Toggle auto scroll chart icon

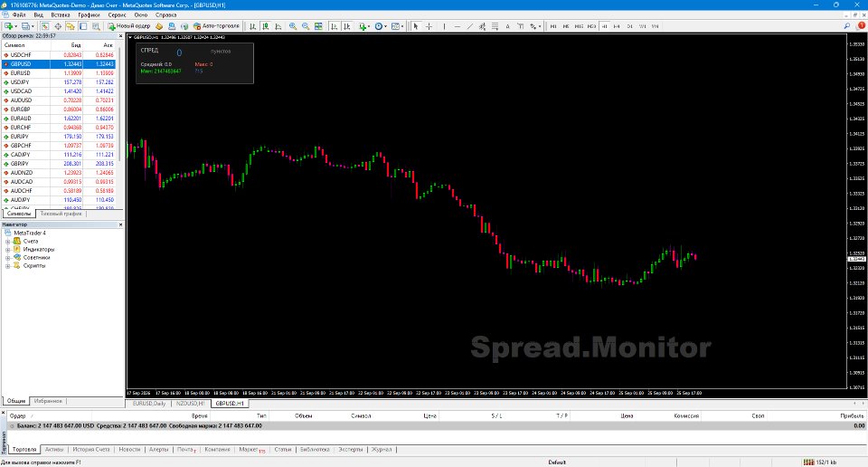(334, 26)
